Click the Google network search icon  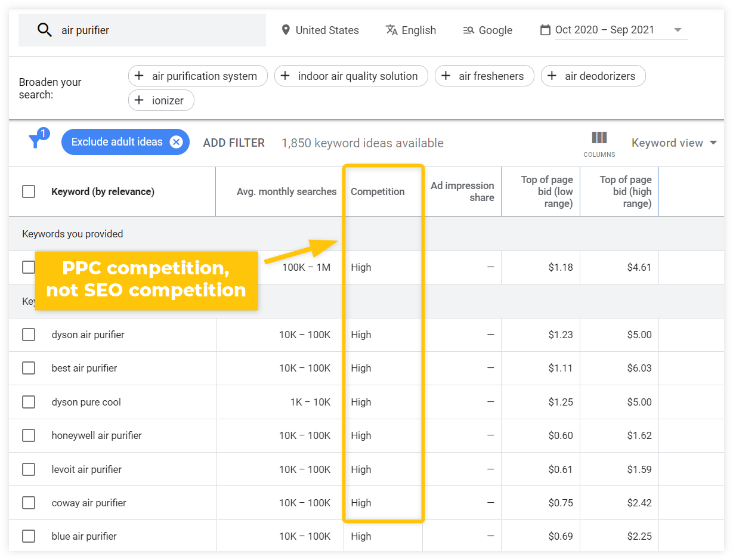pyautogui.click(x=468, y=30)
